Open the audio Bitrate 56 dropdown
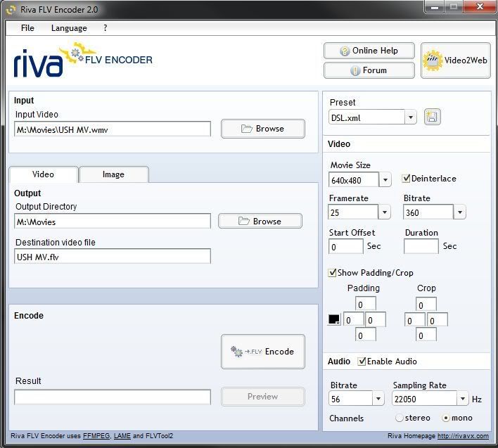Image resolution: width=498 pixels, height=448 pixels. tap(378, 399)
